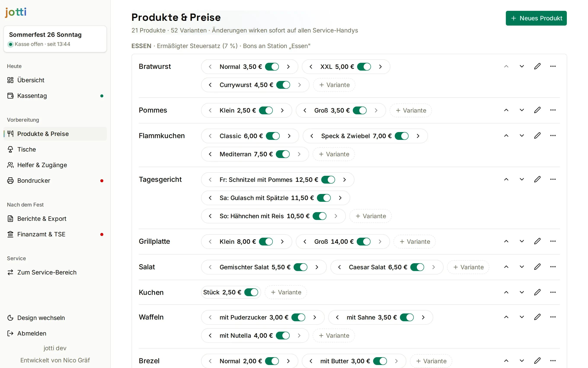Toggle the Flammkuchen Speck & Zwiebel variant
The image size is (588, 368).
point(401,136)
